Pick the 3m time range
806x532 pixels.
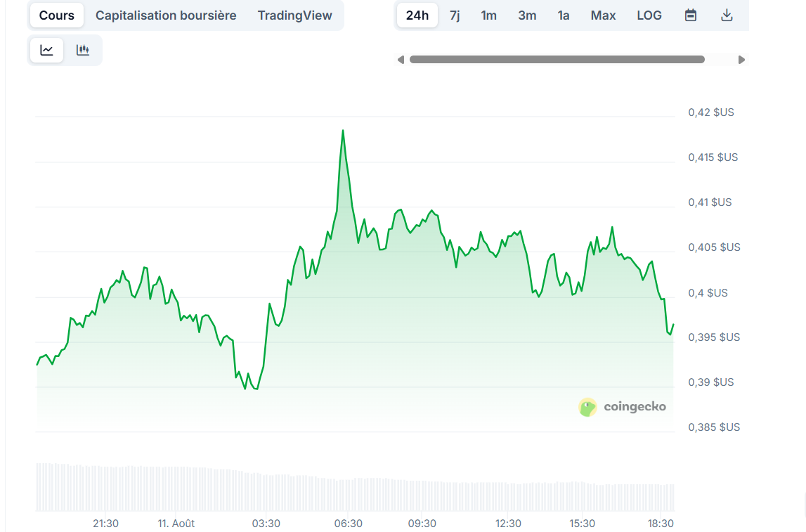tap(527, 15)
